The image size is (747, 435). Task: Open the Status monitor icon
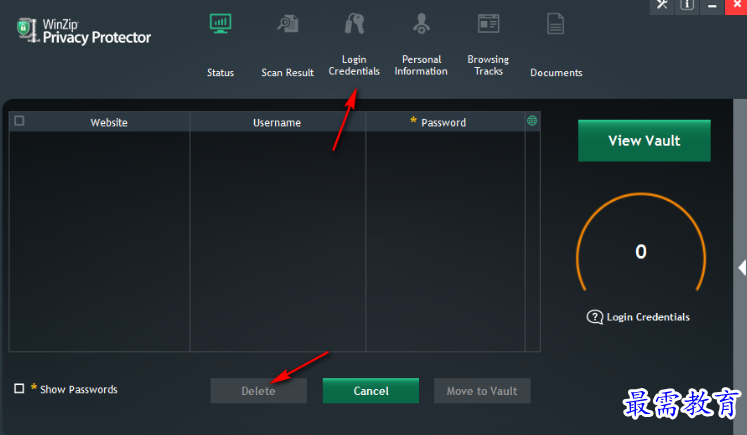point(220,23)
